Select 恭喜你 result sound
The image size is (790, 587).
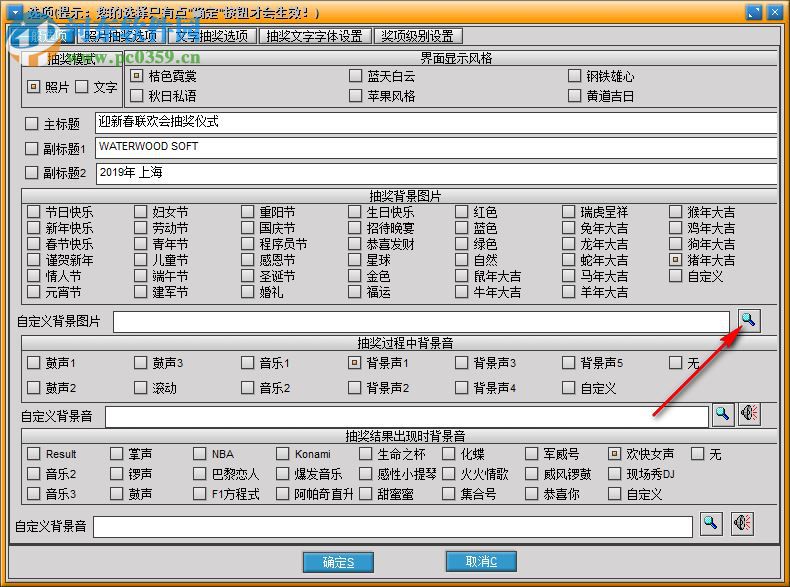point(532,493)
